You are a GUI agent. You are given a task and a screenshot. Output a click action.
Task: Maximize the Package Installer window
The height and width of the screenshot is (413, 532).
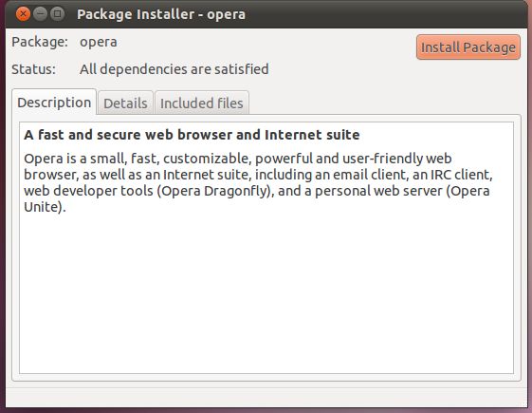57,14
